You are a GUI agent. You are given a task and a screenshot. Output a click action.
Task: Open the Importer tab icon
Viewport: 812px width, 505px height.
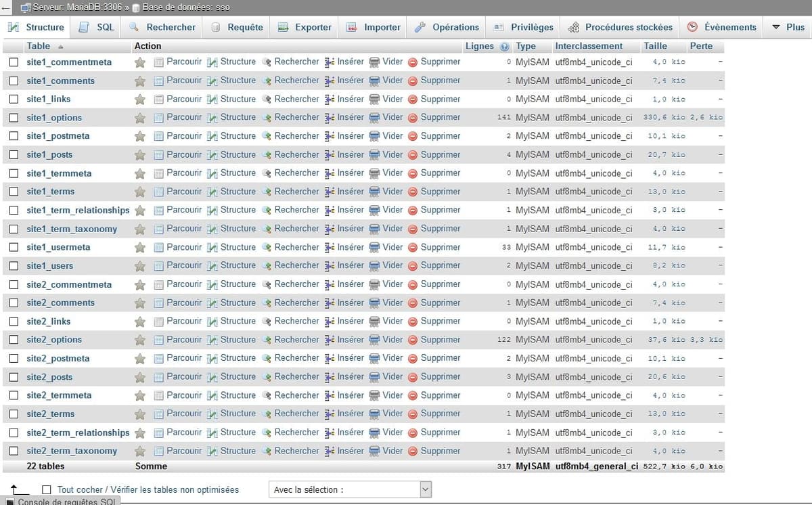353,27
